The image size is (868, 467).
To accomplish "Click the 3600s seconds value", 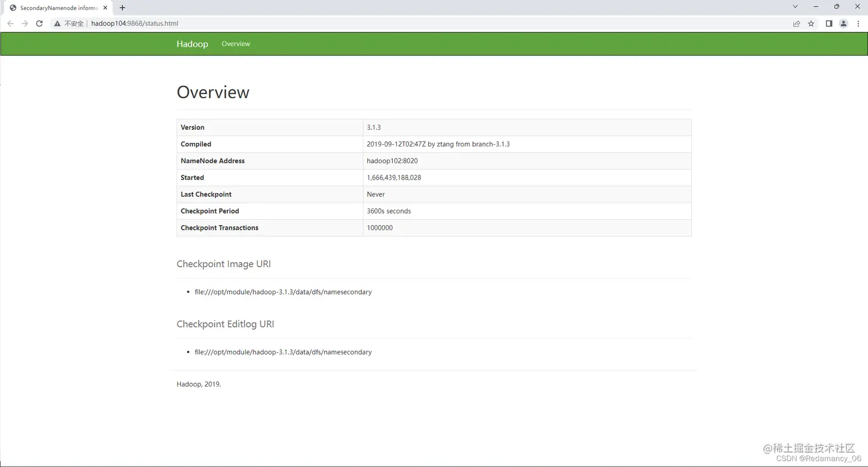I will [x=389, y=211].
